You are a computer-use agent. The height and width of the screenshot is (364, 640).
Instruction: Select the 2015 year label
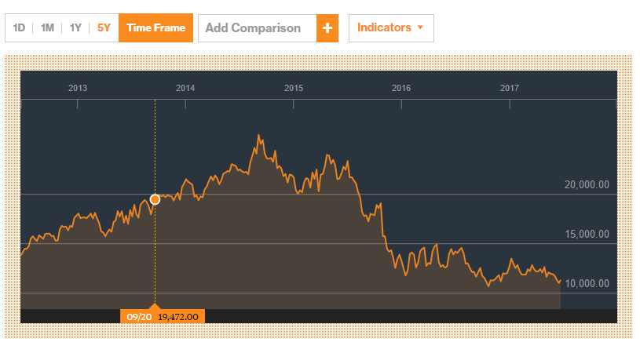294,88
